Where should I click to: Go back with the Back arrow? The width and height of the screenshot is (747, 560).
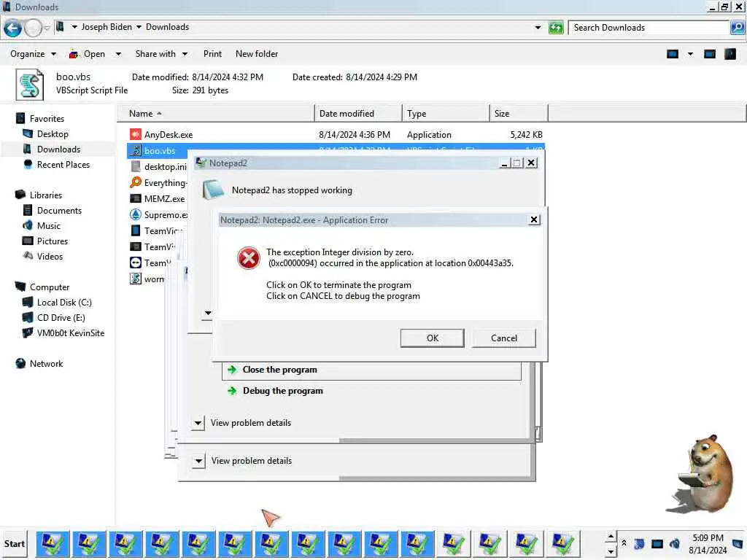(x=12, y=28)
